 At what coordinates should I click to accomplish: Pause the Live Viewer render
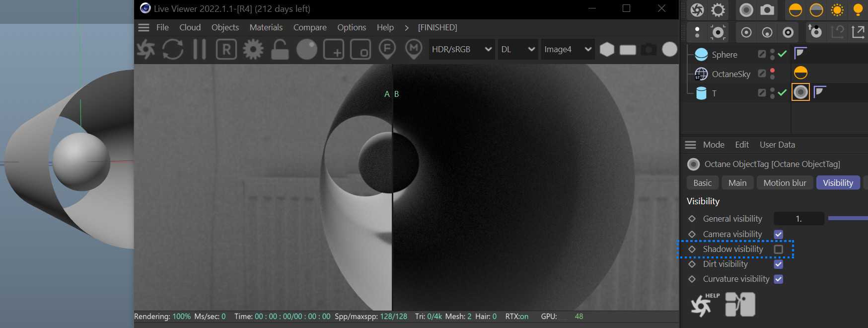[200, 49]
